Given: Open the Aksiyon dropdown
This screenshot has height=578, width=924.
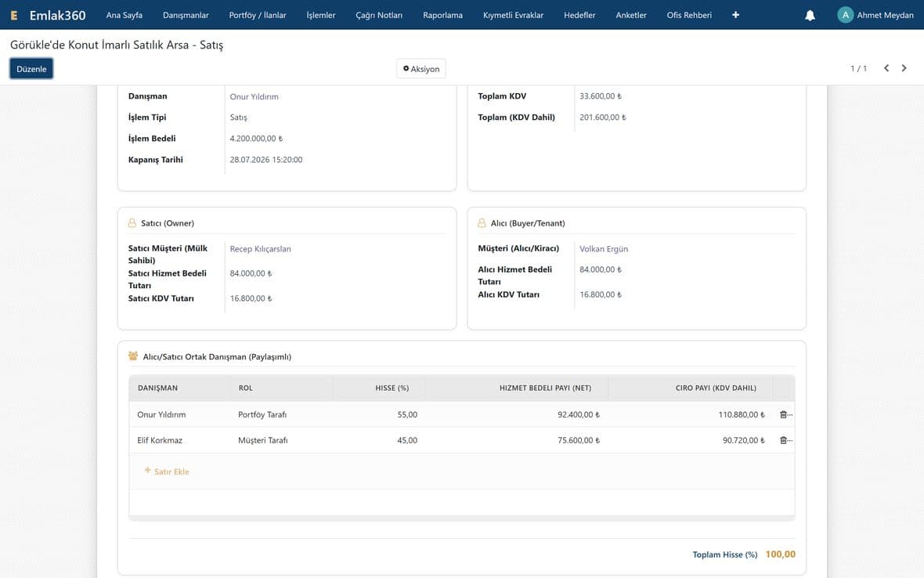Looking at the screenshot, I should pos(420,69).
